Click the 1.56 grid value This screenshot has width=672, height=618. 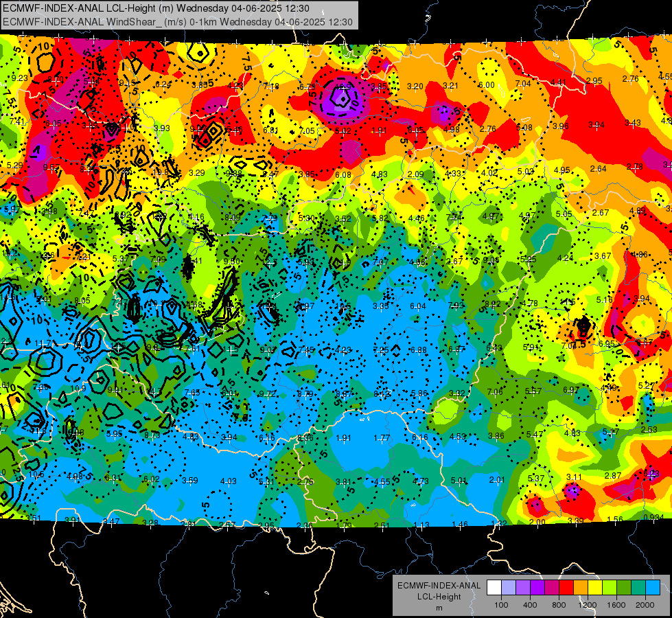[615, 519]
